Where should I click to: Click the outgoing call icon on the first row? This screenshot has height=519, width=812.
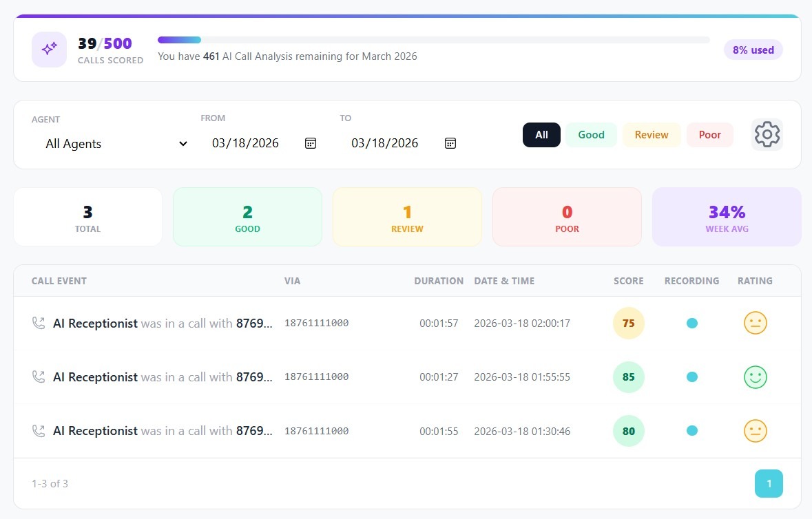pyautogui.click(x=39, y=323)
